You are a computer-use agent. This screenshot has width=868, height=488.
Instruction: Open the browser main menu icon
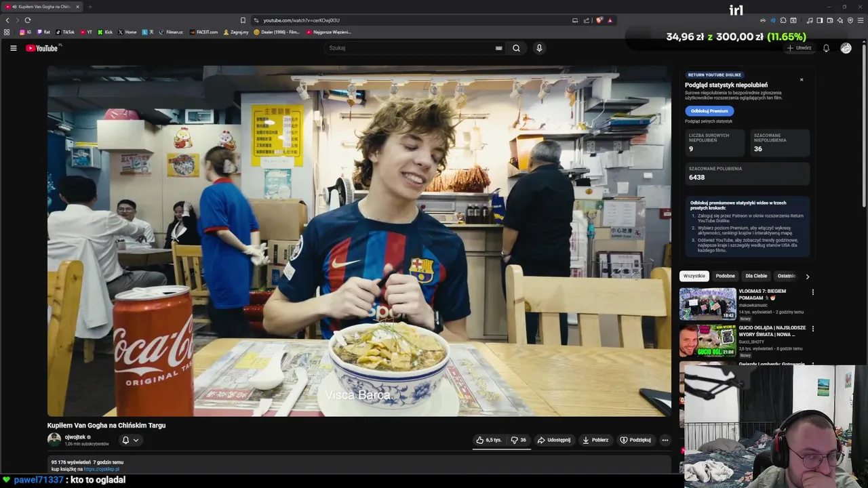861,20
